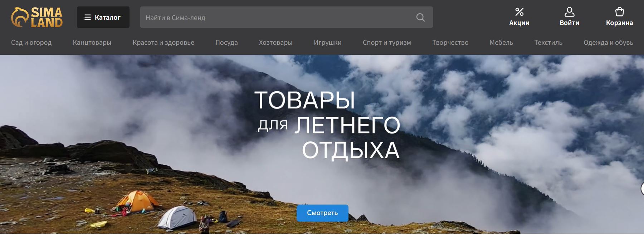Open the Игрушки category

point(327,42)
